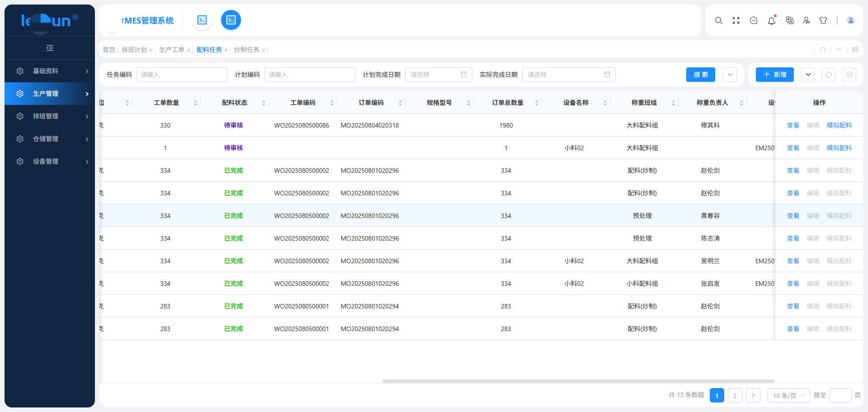View the 黄春容 row
This screenshot has height=412, width=868.
[x=793, y=216]
